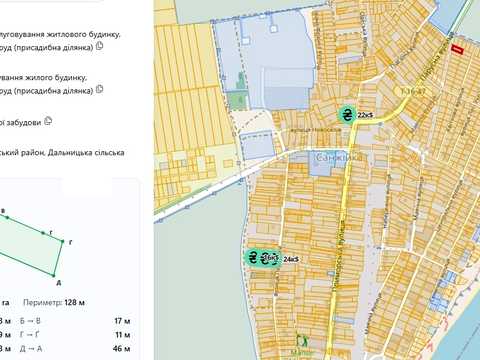Click the 'Периметр: 128 м' value

pos(54,303)
